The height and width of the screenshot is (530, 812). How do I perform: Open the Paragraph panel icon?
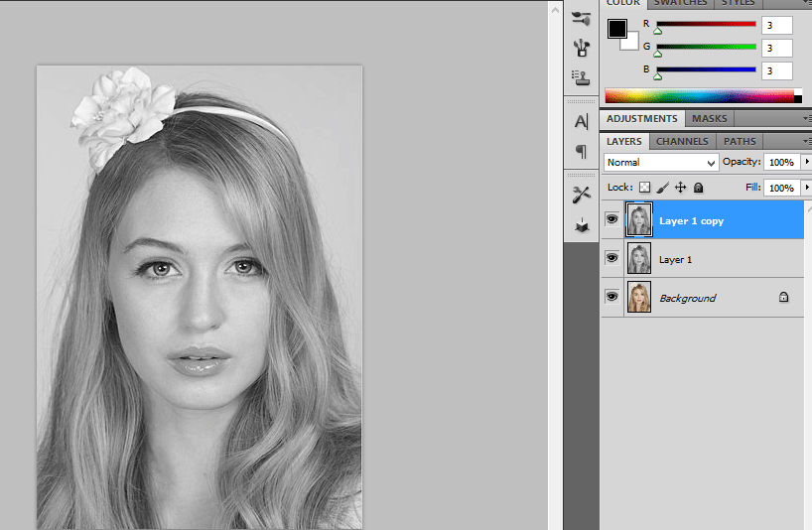582,151
